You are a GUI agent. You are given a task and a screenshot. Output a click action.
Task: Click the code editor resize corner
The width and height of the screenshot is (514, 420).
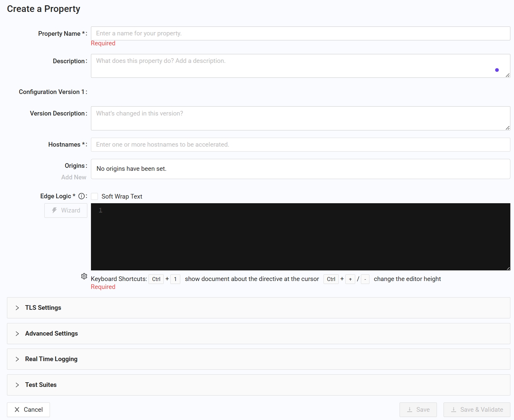pyautogui.click(x=508, y=268)
